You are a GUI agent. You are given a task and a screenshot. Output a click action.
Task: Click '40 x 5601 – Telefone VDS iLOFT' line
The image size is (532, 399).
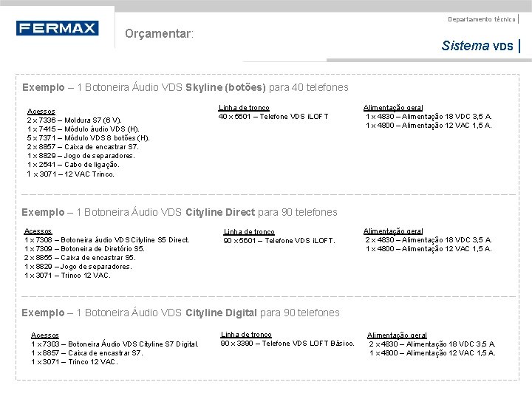click(273, 117)
